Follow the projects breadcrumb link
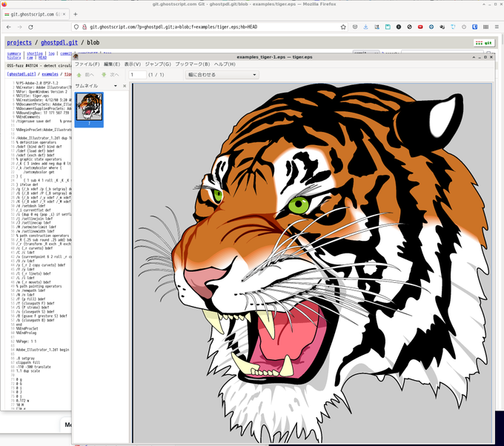 (19, 42)
